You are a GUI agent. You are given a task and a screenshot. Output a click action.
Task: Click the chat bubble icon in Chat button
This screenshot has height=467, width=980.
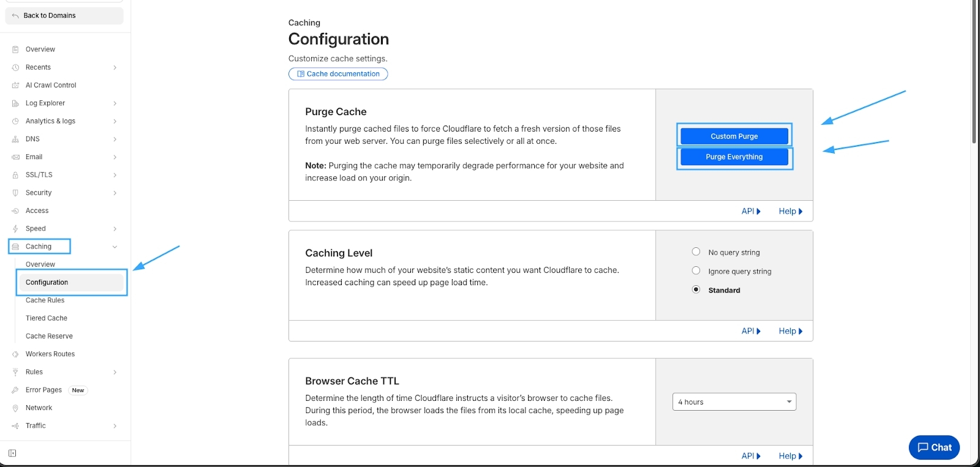(x=923, y=447)
